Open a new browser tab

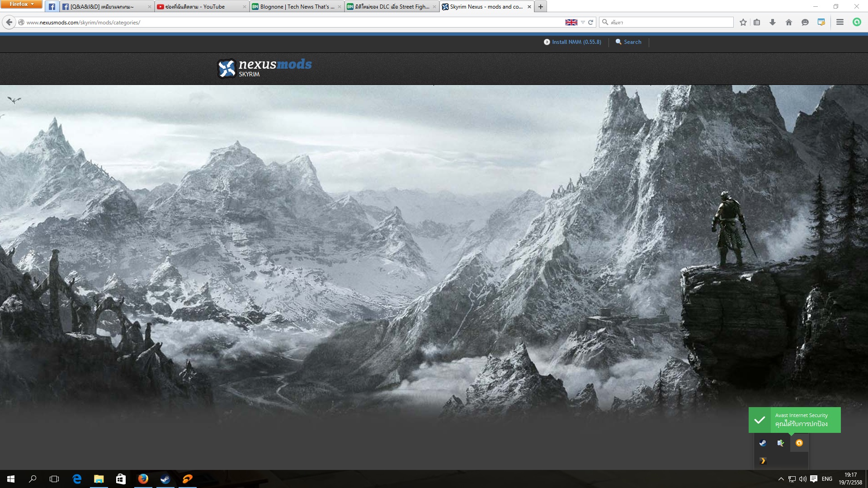click(x=540, y=7)
